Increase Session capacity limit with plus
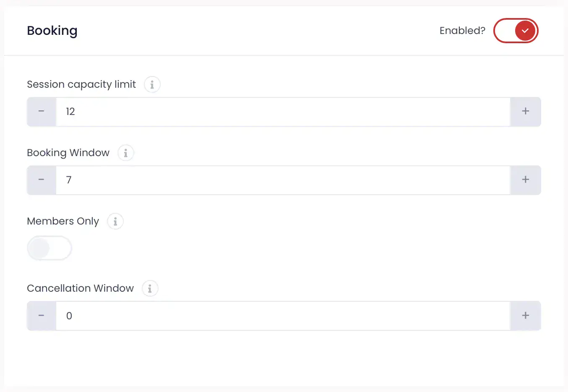The width and height of the screenshot is (568, 392). (525, 112)
